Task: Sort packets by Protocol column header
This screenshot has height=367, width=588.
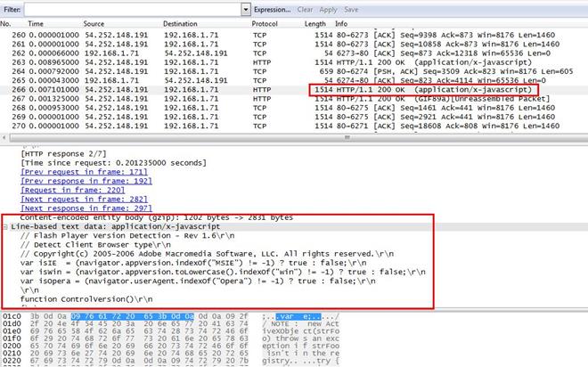Action: (265, 23)
